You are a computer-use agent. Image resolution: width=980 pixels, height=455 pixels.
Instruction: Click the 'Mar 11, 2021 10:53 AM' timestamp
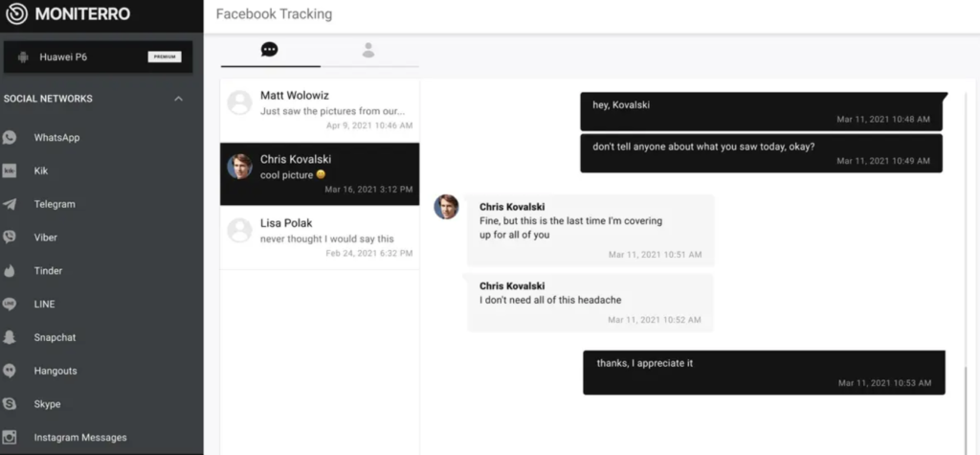coord(884,383)
